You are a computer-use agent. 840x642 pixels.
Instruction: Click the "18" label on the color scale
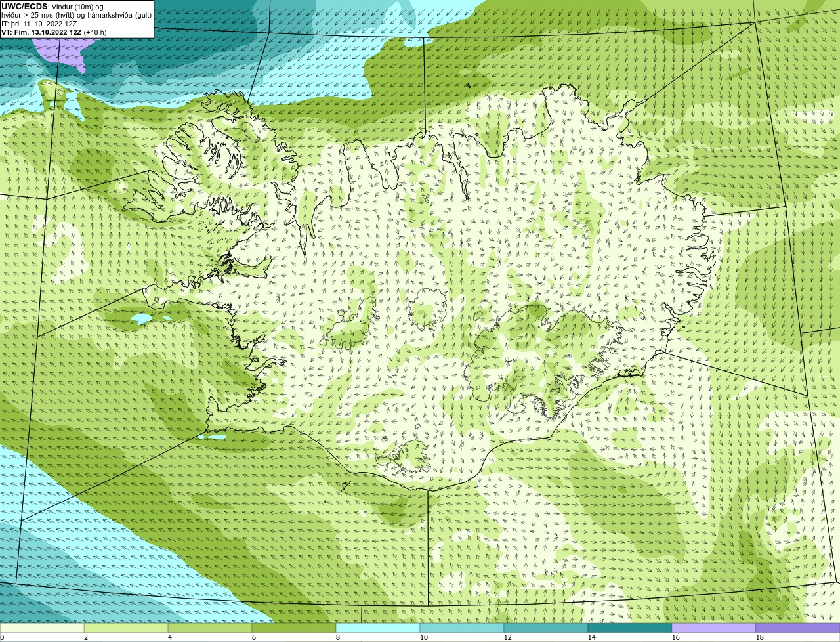760,637
